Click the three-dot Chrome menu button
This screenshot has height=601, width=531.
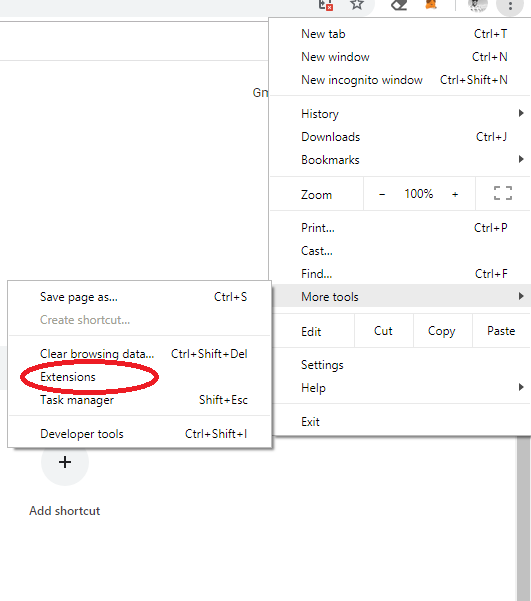[x=510, y=6]
